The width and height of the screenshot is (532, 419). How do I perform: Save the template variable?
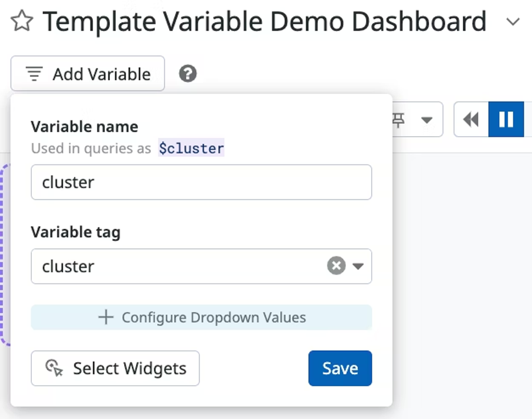[340, 368]
